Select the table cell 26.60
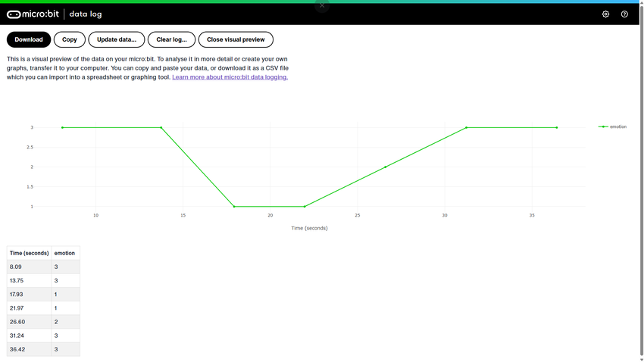Image resolution: width=644 pixels, height=362 pixels. click(29, 322)
